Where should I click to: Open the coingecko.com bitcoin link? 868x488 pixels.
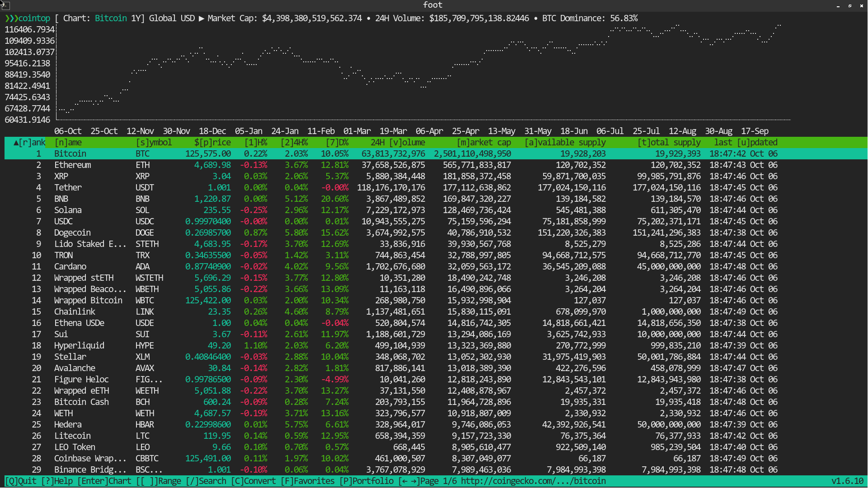[533, 481]
